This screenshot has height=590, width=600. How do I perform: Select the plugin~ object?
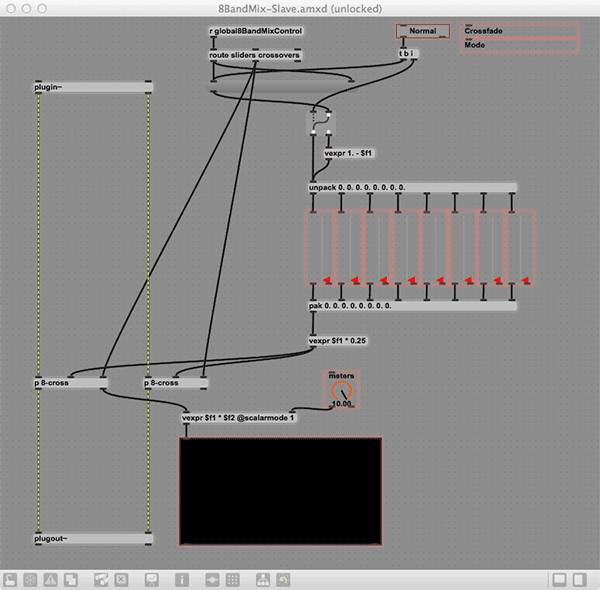click(x=93, y=87)
